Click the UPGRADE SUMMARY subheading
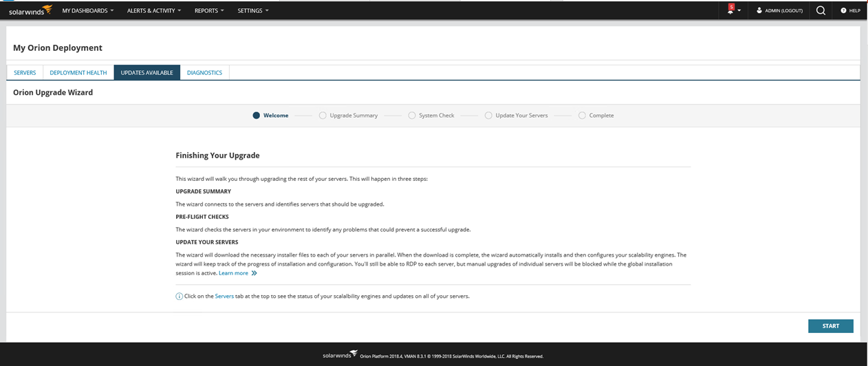868x366 pixels. (x=204, y=191)
